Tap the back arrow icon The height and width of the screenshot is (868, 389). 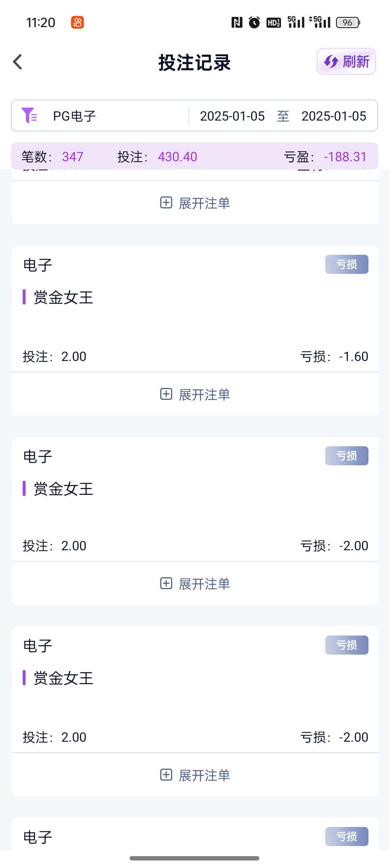[18, 62]
